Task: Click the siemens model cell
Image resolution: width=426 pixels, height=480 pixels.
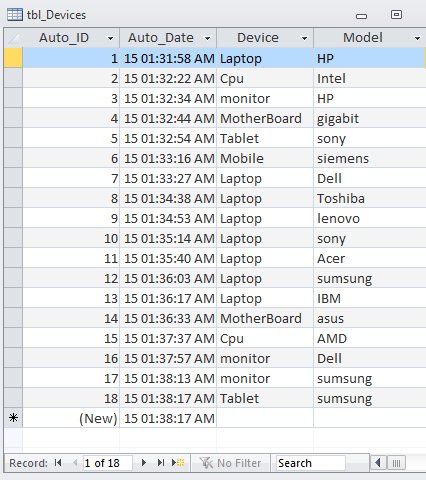Action: click(x=370, y=158)
